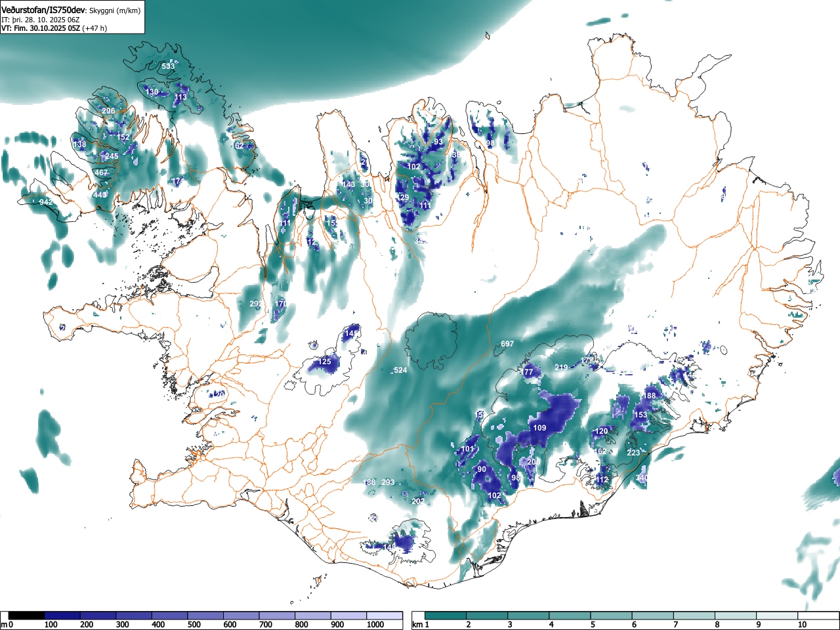Pick the 400–500 m legend color segment
This screenshot has height=630, width=840.
169,616
